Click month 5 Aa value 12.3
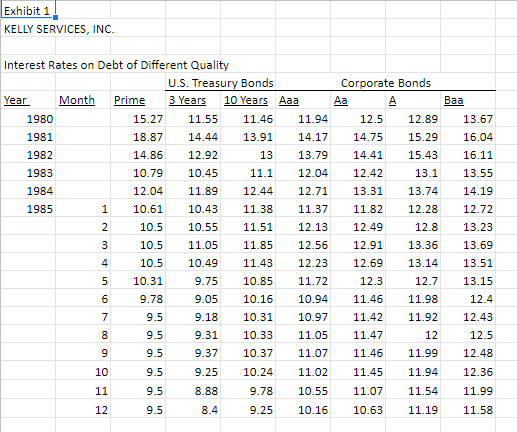The width and height of the screenshot is (517, 432). click(358, 281)
